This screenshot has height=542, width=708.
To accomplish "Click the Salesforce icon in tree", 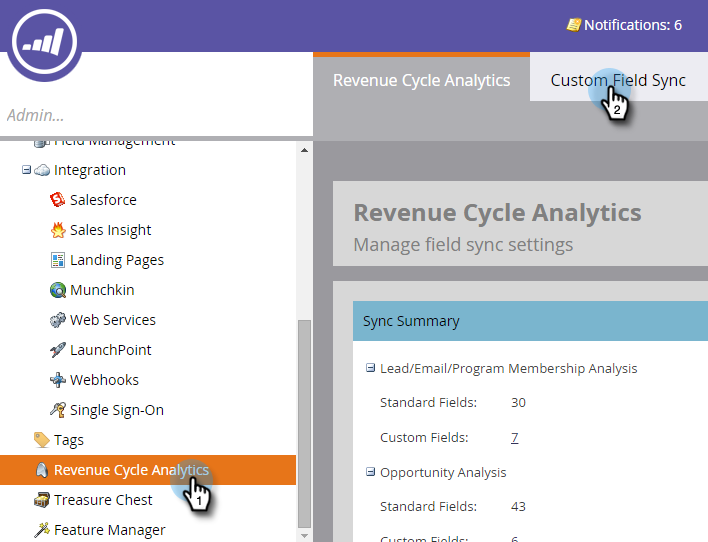I will 58,200.
